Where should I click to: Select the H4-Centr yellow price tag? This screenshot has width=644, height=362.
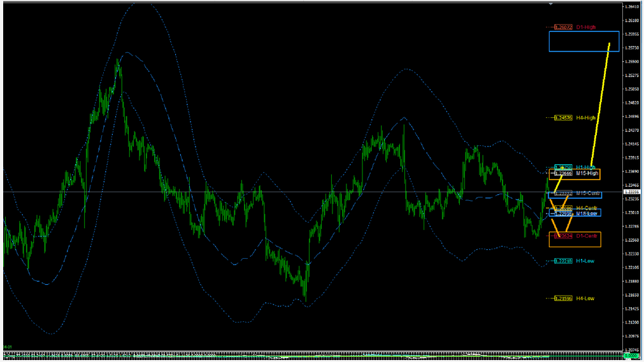[564, 208]
